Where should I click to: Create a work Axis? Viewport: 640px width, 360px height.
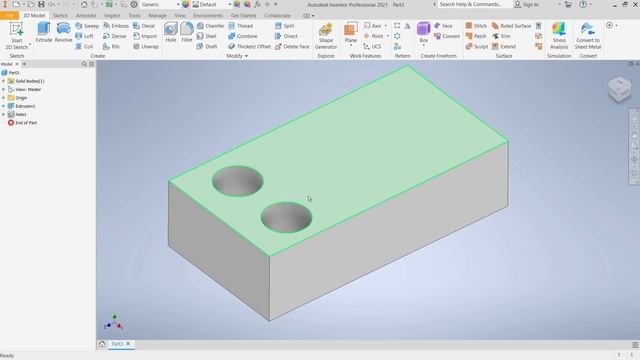coord(372,26)
